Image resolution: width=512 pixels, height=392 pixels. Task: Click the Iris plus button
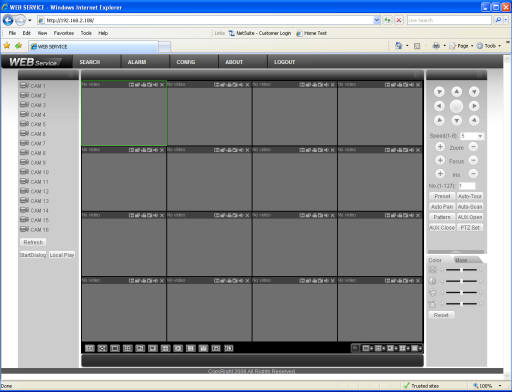click(x=440, y=174)
